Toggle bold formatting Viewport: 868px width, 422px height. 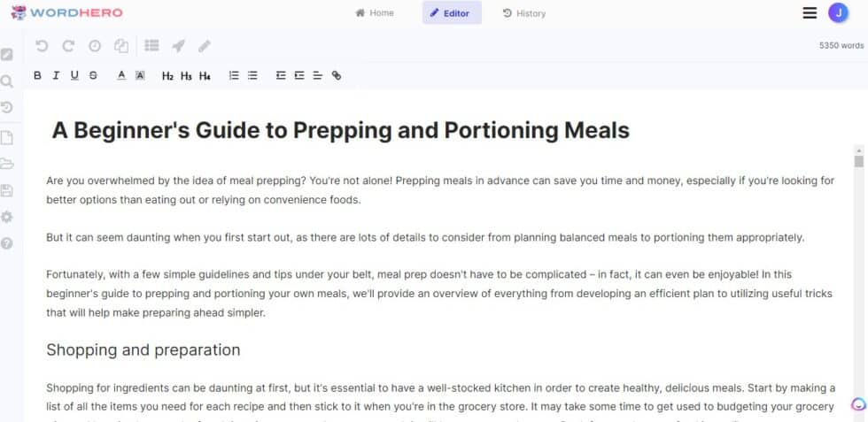[37, 76]
